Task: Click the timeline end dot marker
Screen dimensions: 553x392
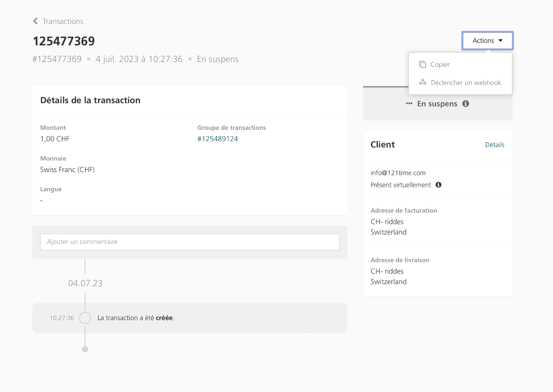Action: tap(85, 349)
